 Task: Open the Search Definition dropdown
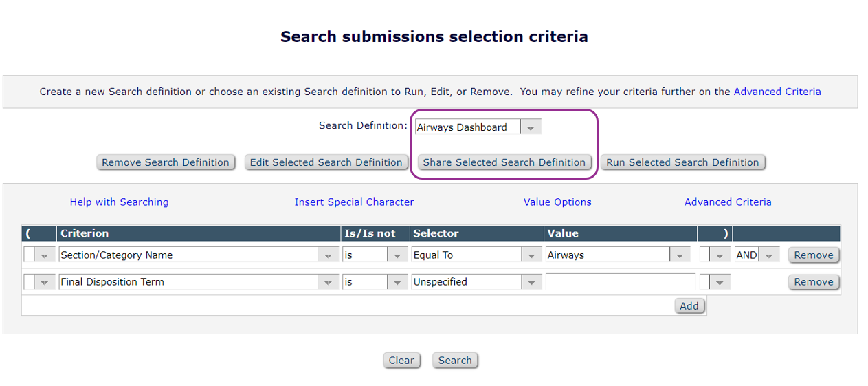click(530, 127)
